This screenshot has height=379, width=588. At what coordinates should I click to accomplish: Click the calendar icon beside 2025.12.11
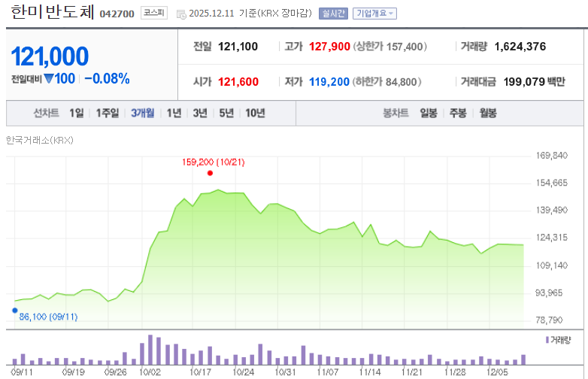coord(181,14)
